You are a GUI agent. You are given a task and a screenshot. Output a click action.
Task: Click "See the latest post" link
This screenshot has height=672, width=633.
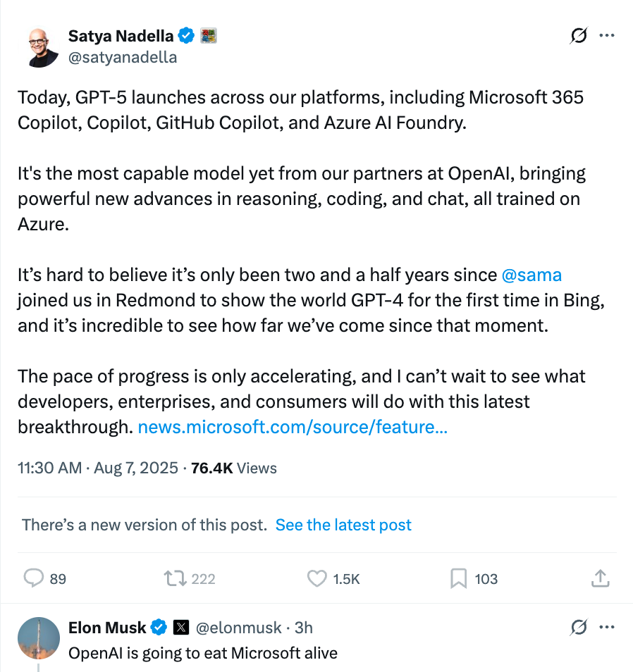click(x=343, y=525)
